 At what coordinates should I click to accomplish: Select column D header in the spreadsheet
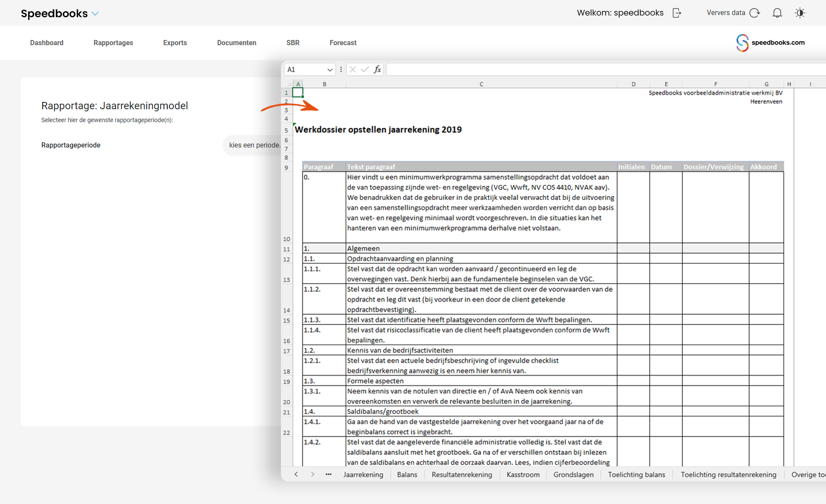[633, 84]
